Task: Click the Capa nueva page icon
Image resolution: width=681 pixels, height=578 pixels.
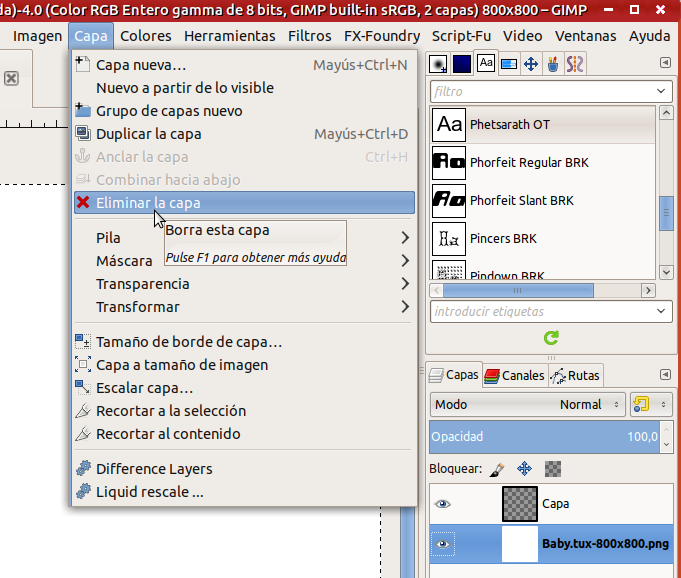Action: coord(83,64)
